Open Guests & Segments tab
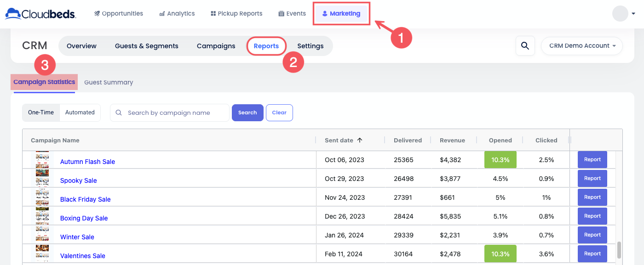Image resolution: width=644 pixels, height=265 pixels. click(146, 46)
